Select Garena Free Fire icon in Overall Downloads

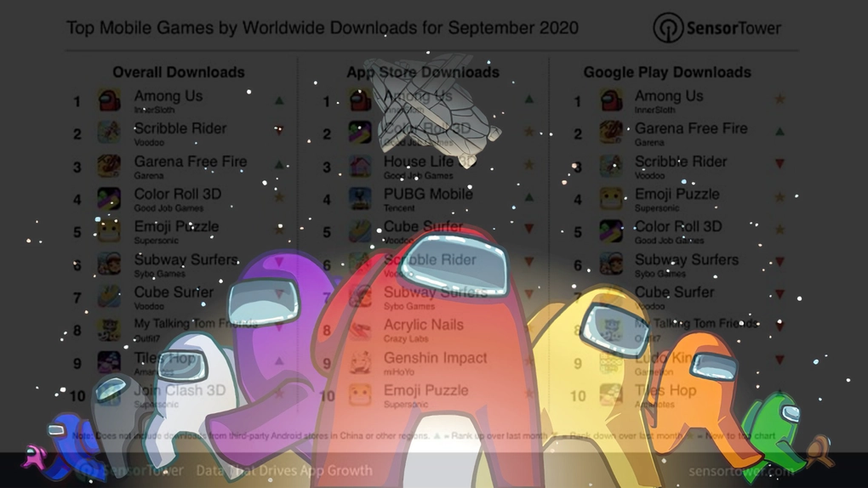(x=109, y=167)
